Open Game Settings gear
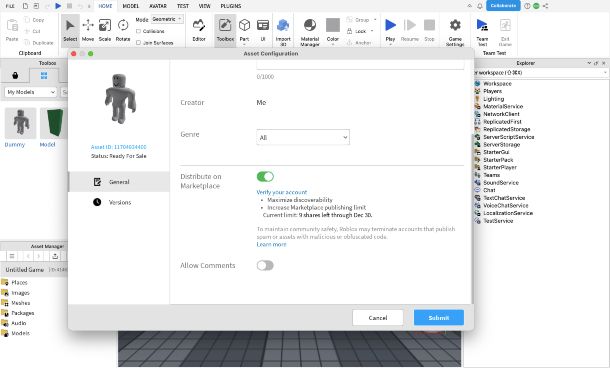 click(455, 32)
